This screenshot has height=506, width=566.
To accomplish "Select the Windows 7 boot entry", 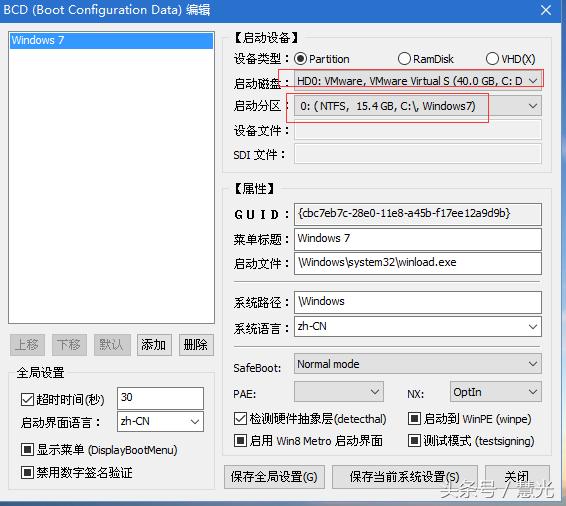I will click(x=111, y=40).
